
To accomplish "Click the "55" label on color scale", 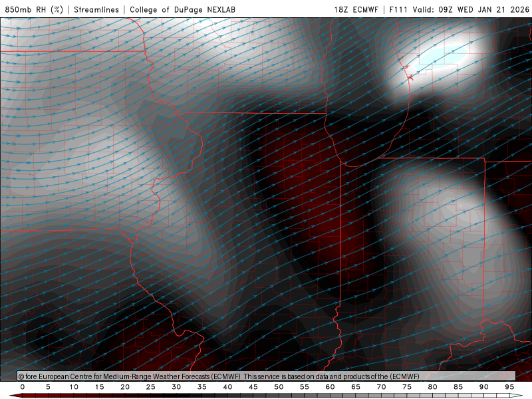I will [x=305, y=387].
